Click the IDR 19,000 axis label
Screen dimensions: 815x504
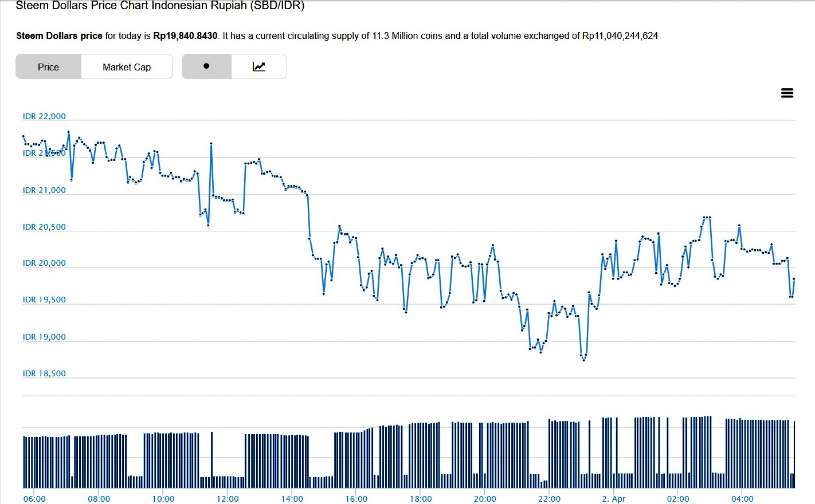pos(44,337)
